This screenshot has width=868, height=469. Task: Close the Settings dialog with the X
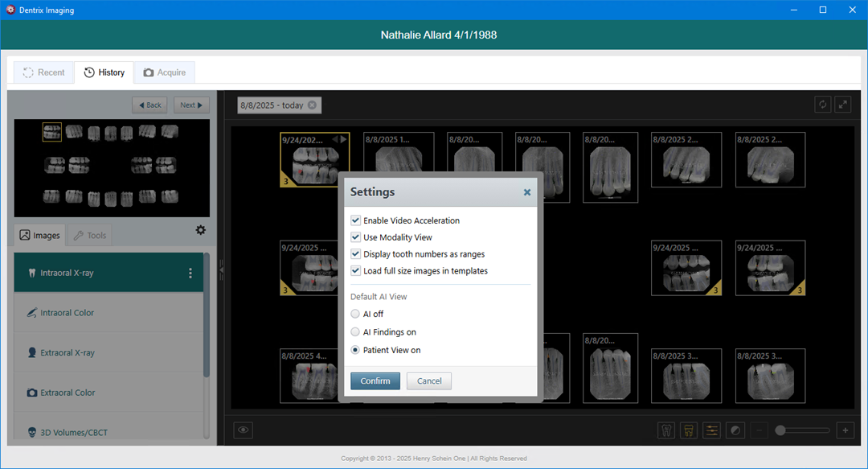coord(527,192)
